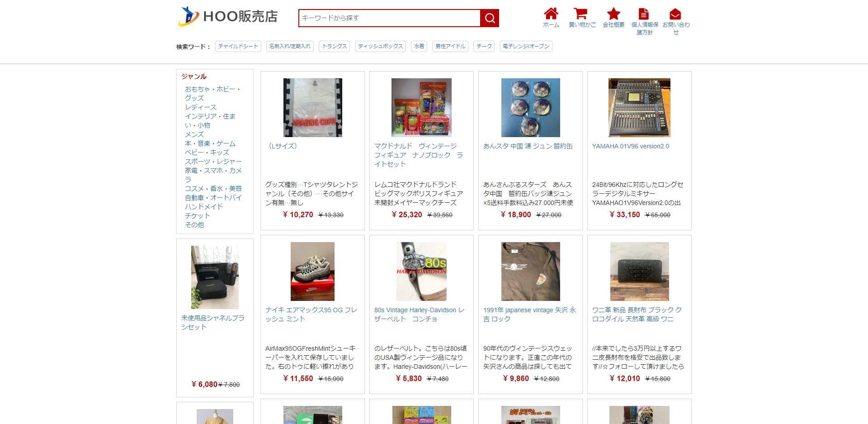Open the おもちゃ・ホビー・グッズ genre
Viewport: 868px width, 424px height.
pos(212,94)
